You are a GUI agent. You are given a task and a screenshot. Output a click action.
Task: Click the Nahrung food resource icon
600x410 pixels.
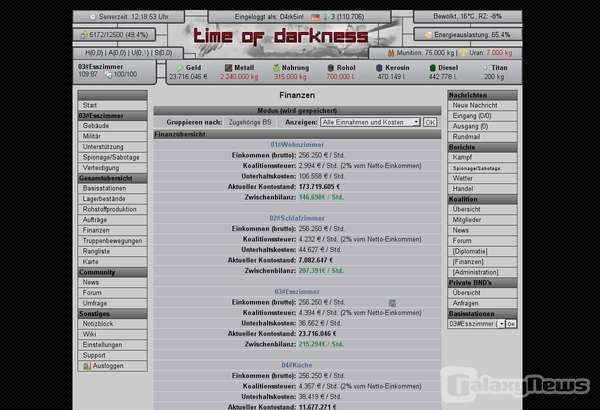pyautogui.click(x=276, y=68)
